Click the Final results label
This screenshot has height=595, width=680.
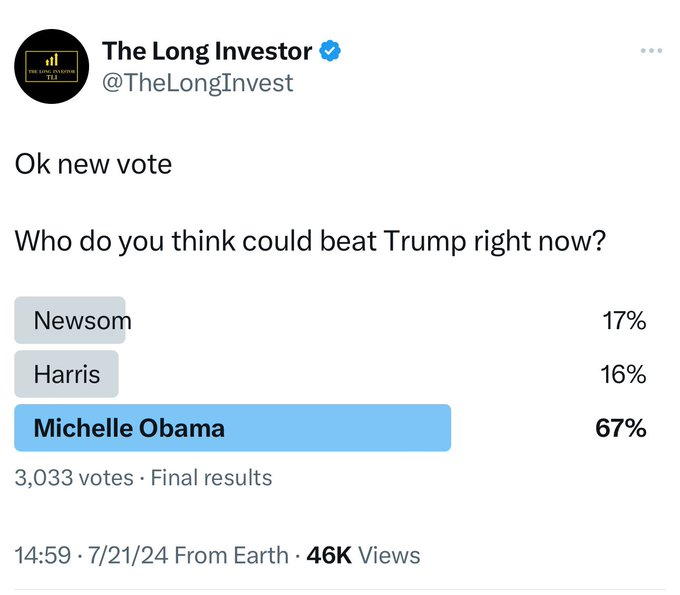click(x=211, y=478)
